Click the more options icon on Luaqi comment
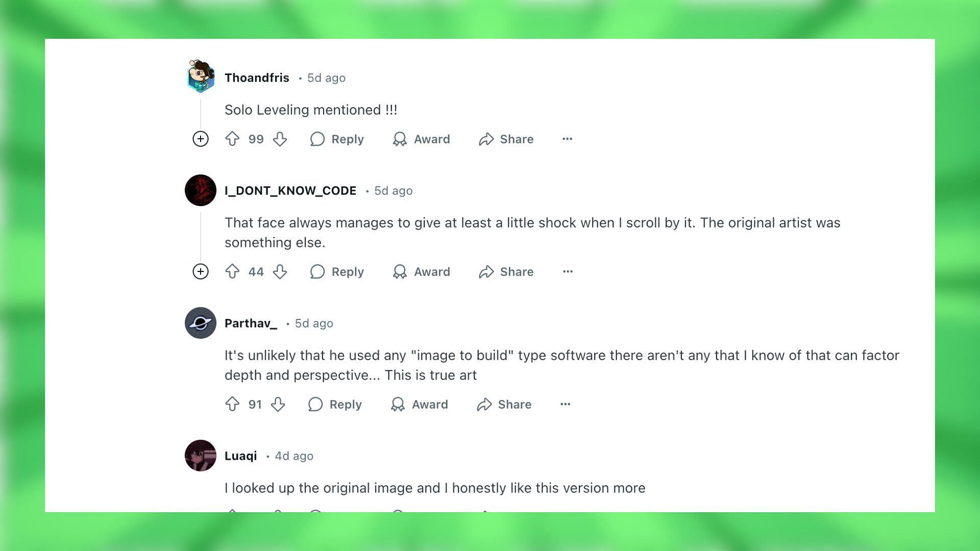The image size is (980, 551). pos(565,512)
